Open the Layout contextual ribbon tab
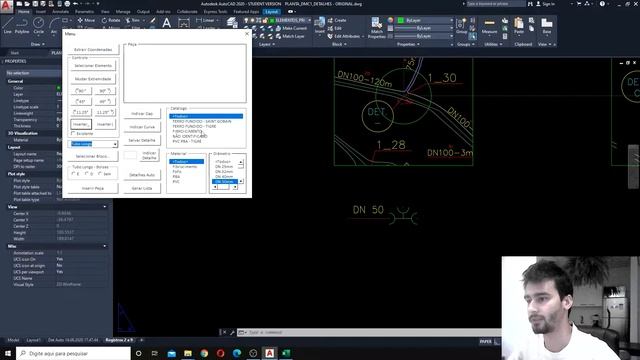 pos(271,11)
